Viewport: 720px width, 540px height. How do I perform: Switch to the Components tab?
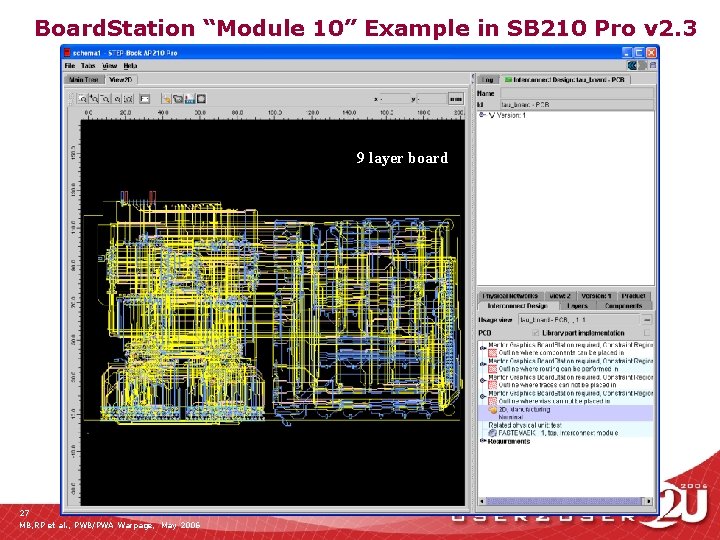tap(624, 306)
